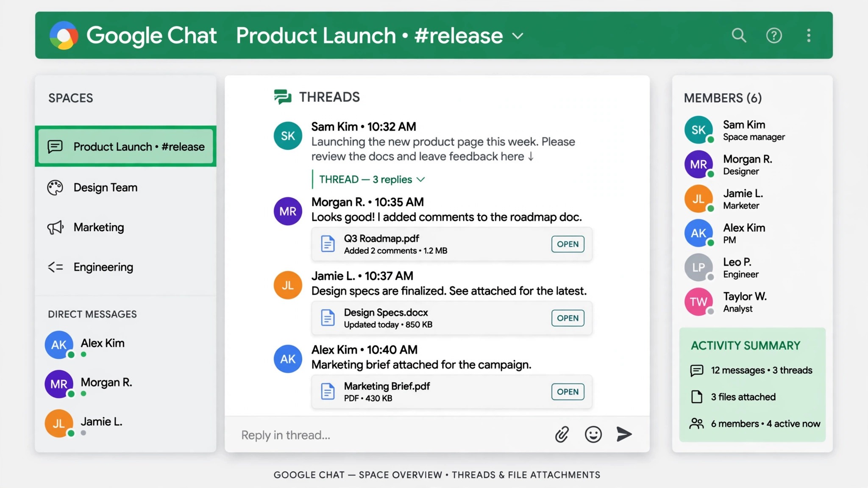
Task: Click the people icon beside 6 members
Action: coord(697,424)
